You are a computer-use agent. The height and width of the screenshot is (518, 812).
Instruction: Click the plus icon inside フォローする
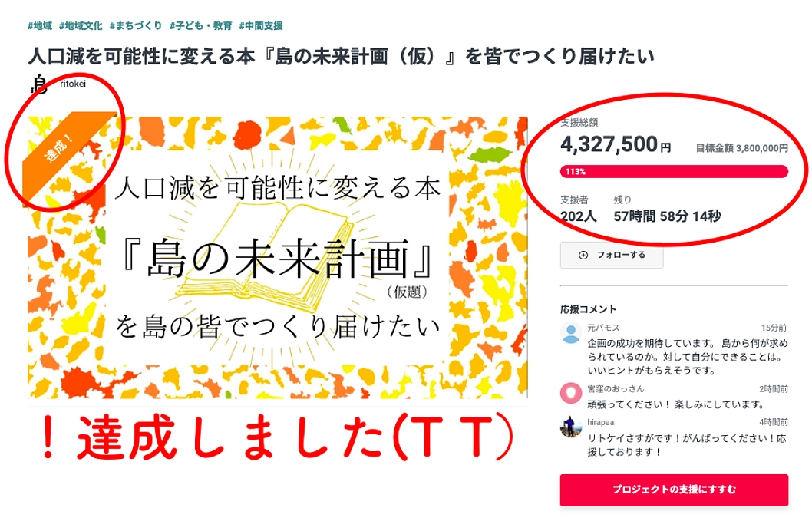click(x=584, y=256)
